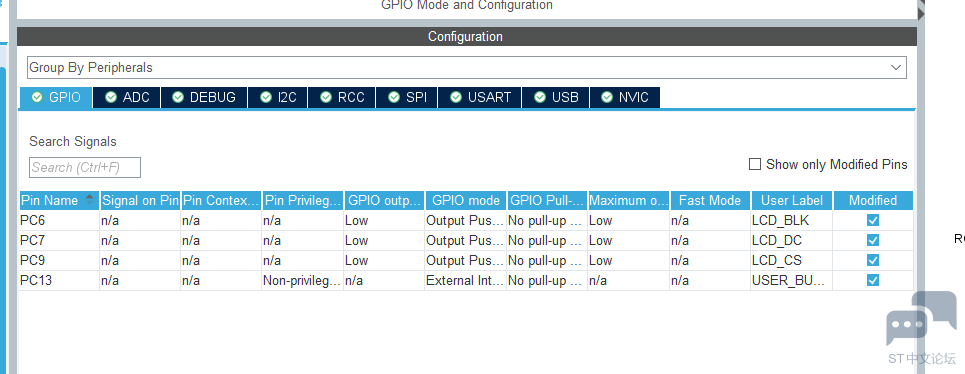Click the green check icon on NVIC tab
The image size is (965, 374).
tap(607, 97)
